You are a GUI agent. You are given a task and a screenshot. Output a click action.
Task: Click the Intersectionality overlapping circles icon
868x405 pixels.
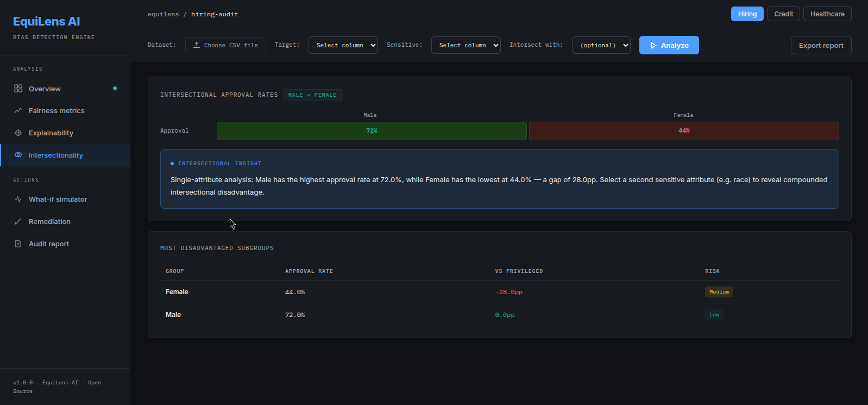(18, 155)
